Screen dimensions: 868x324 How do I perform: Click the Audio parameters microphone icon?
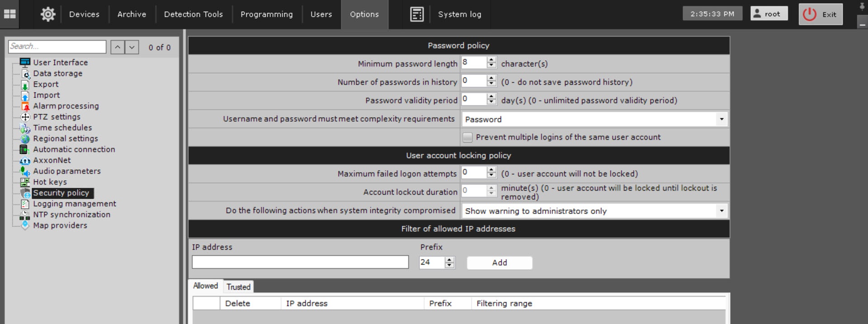[25, 171]
